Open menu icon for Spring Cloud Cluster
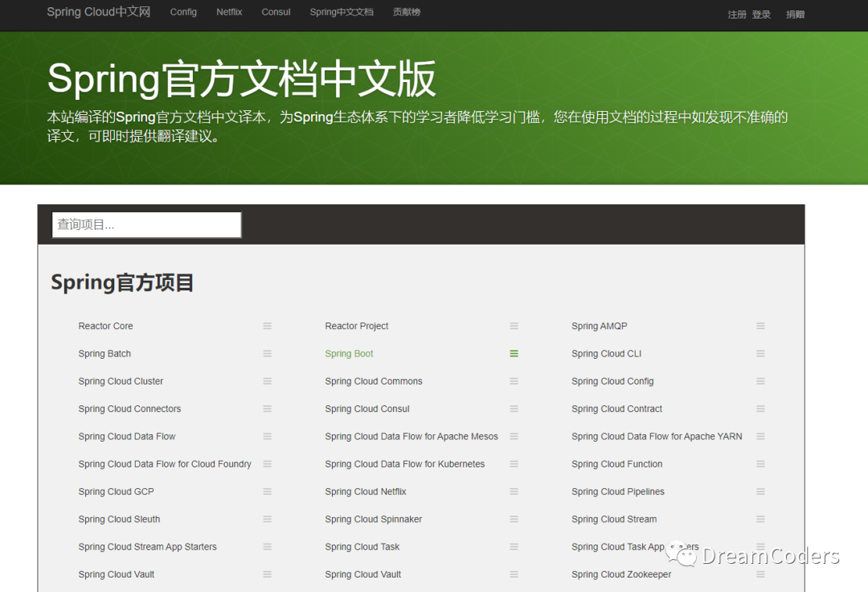This screenshot has height=592, width=868. 268,381
